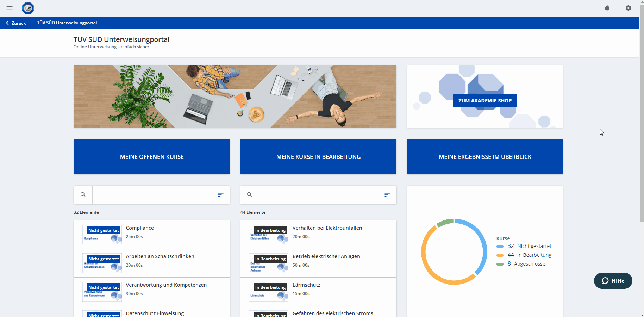Click search icon in open courses list

pos(83,195)
